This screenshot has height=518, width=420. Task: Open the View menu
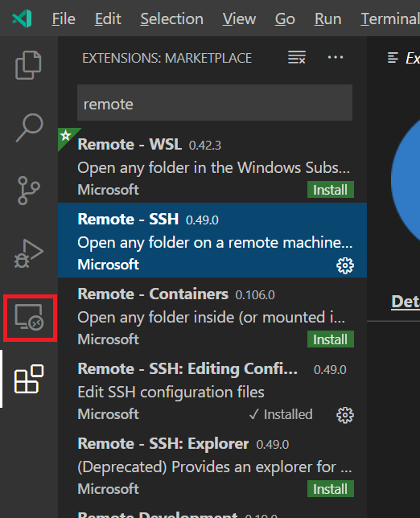[239, 18]
